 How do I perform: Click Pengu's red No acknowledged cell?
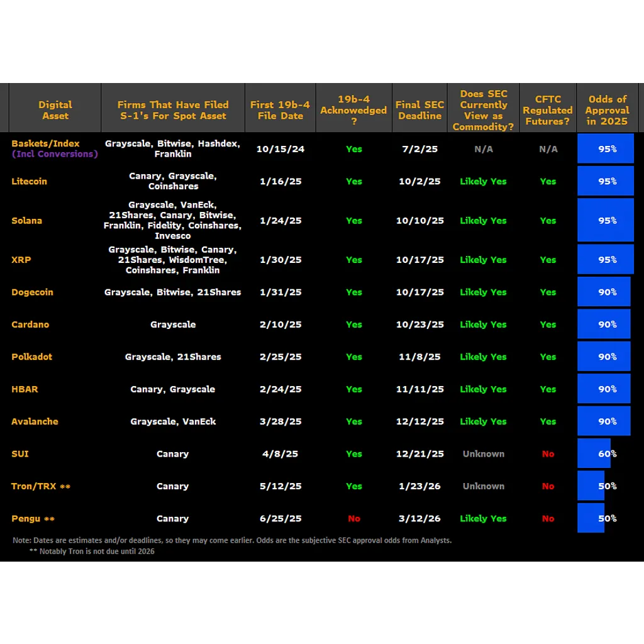point(354,518)
